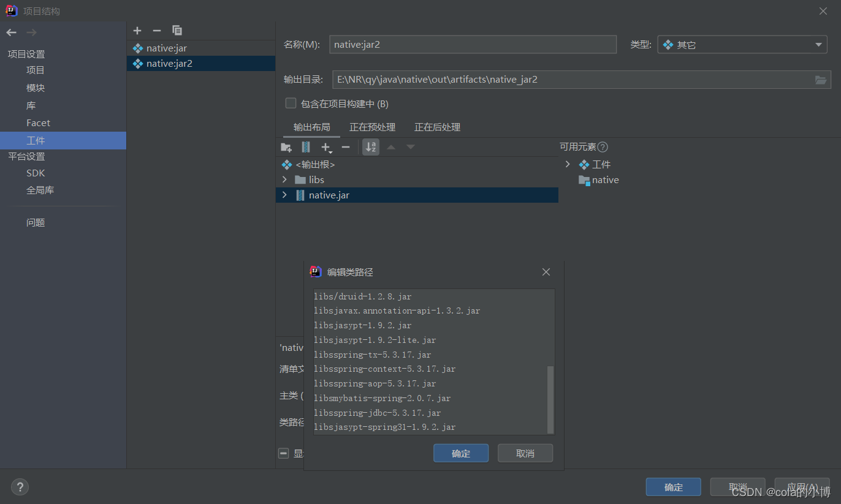Click libs/druid-1.2.8.jar classpath line
Viewport: 841px width, 504px height.
[363, 296]
